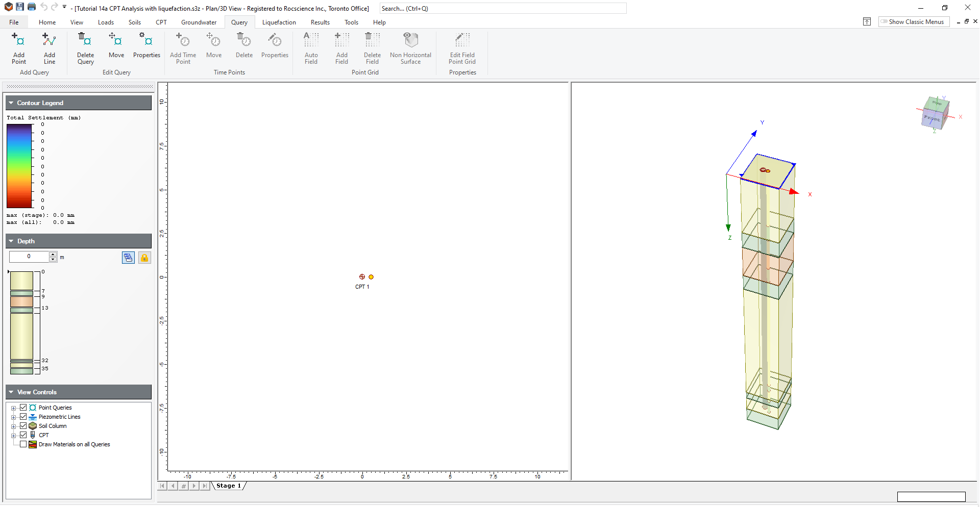This screenshot has height=507, width=980.
Task: Enable Draw Materials on all Queries
Action: 23,444
